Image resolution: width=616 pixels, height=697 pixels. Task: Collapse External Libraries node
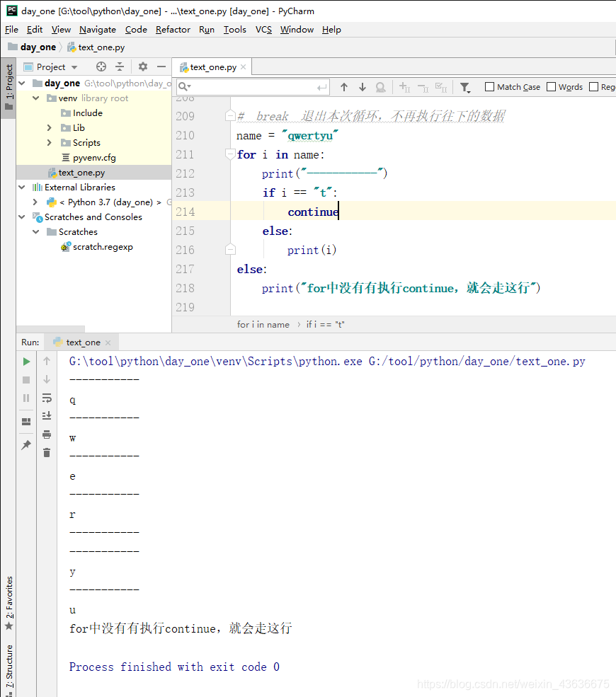[x=22, y=187]
